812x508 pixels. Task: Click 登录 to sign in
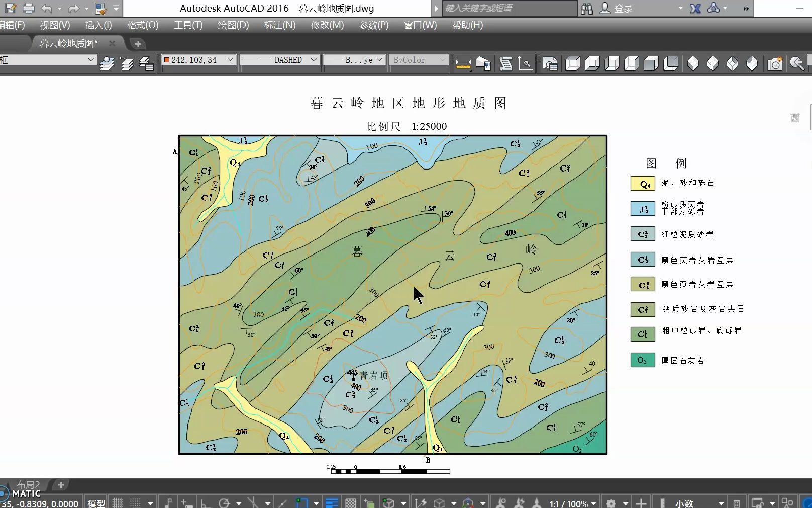[623, 9]
